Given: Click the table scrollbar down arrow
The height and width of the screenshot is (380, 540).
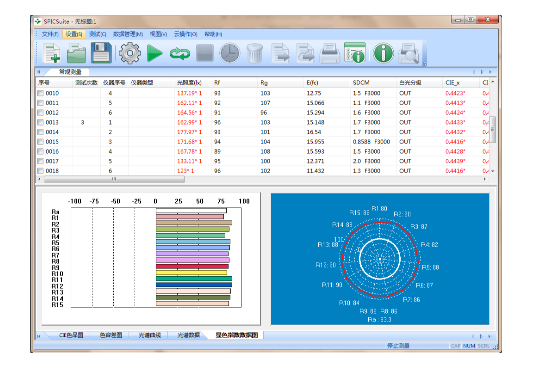Looking at the screenshot, I should [492, 171].
